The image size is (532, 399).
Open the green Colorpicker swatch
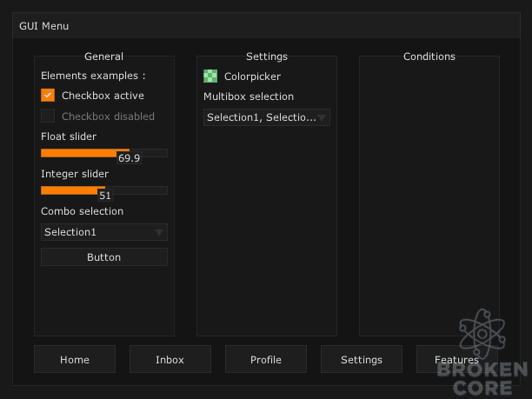[210, 76]
